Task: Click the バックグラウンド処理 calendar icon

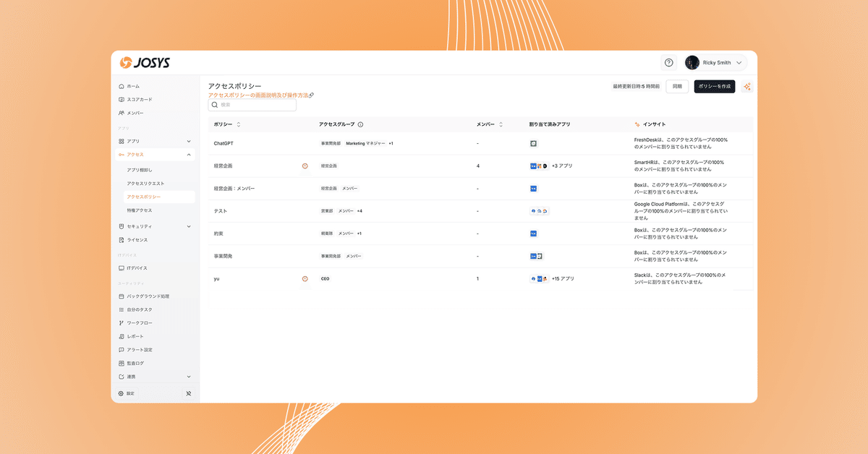Action: point(122,296)
